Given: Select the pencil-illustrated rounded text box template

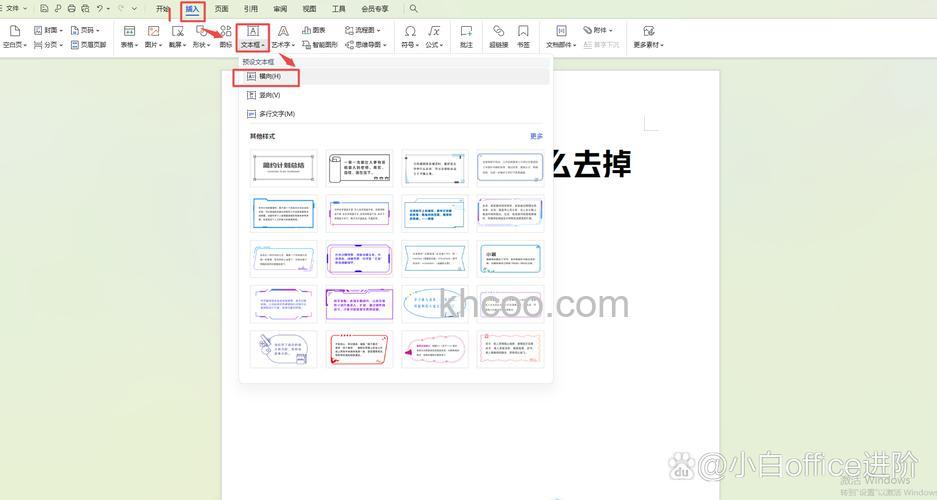Looking at the screenshot, I should [283, 349].
